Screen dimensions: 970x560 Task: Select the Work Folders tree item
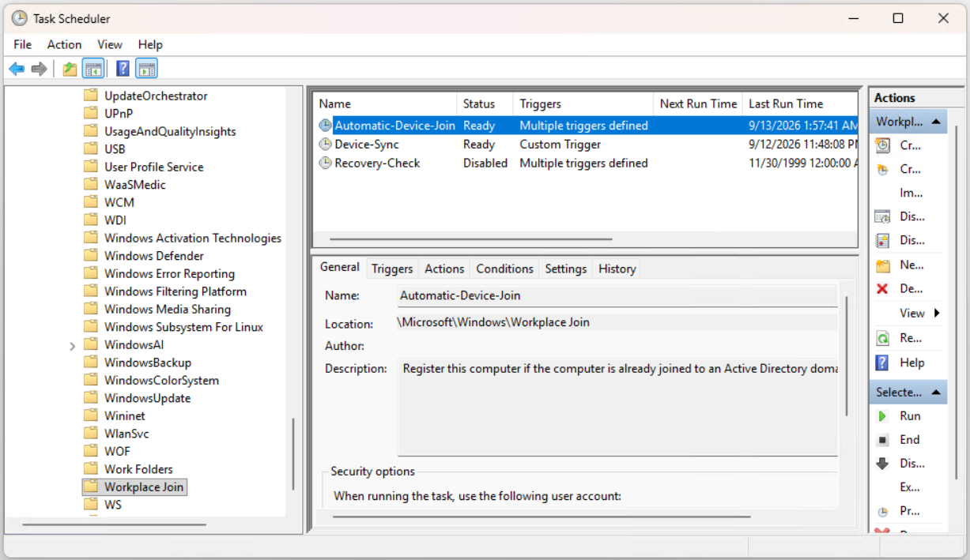point(138,469)
